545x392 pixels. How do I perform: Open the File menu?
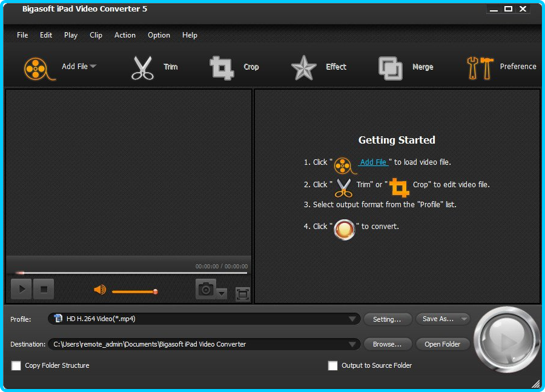coord(22,35)
